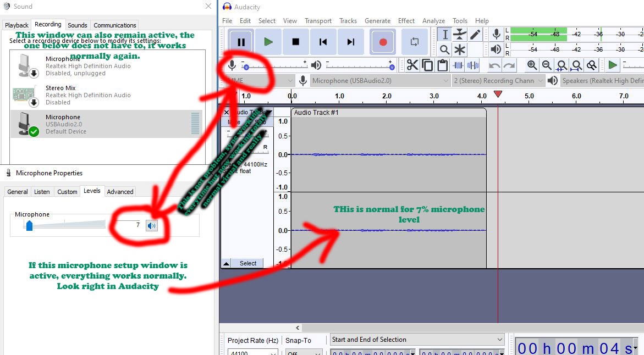Open the Effect menu
Image resolution: width=644 pixels, height=355 pixels.
pos(406,20)
